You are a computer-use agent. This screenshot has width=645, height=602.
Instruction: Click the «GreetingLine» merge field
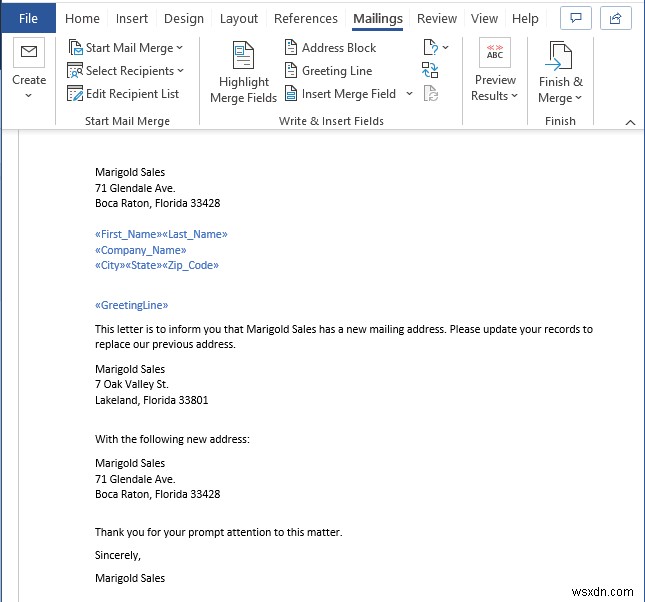(x=132, y=305)
